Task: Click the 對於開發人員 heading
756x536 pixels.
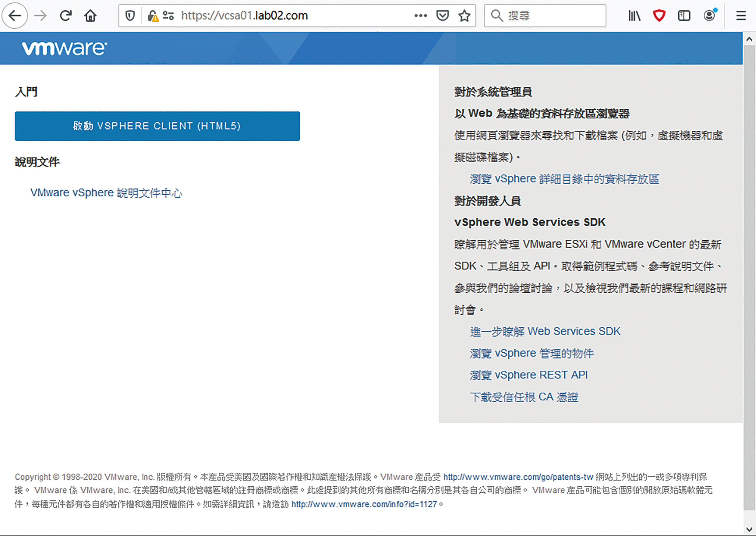Action: (487, 201)
